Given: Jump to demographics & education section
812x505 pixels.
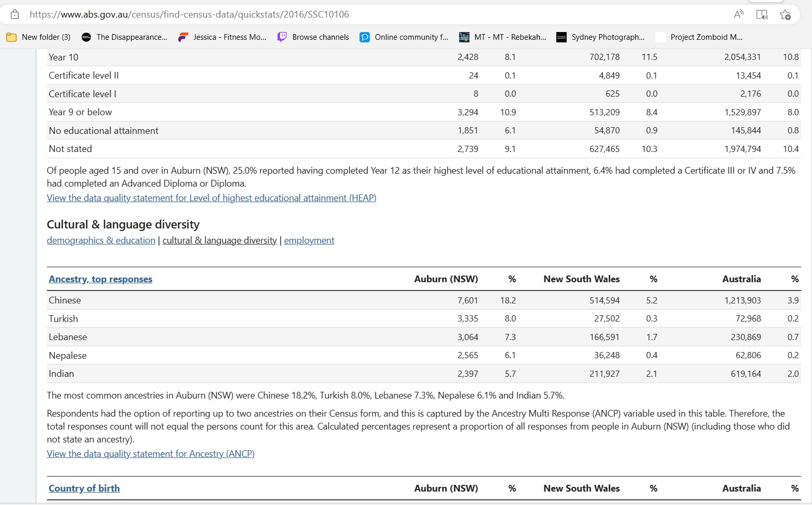Looking at the screenshot, I should coord(101,240).
